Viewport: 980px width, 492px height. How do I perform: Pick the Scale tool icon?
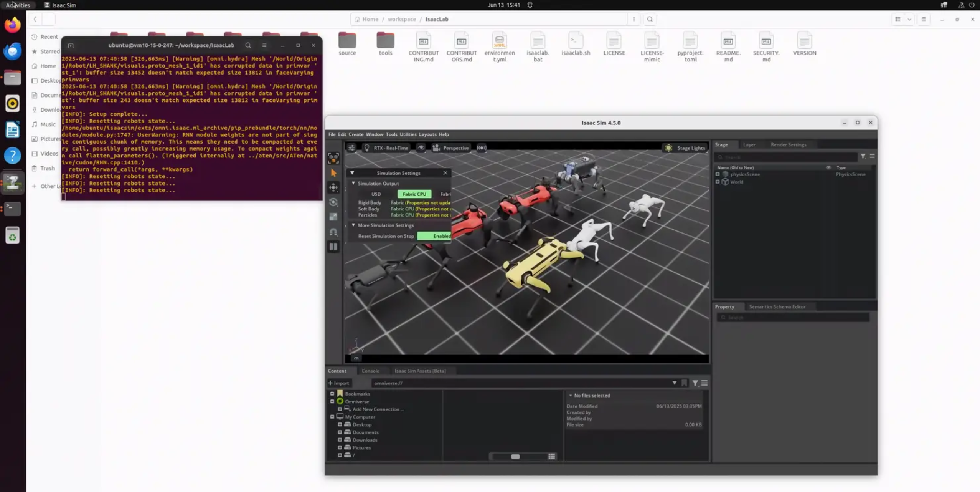pyautogui.click(x=333, y=217)
